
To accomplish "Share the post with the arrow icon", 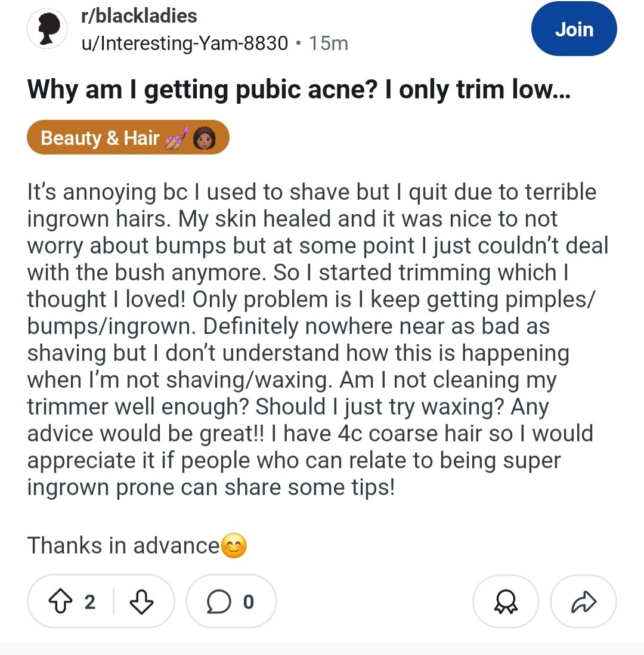I will [x=583, y=603].
